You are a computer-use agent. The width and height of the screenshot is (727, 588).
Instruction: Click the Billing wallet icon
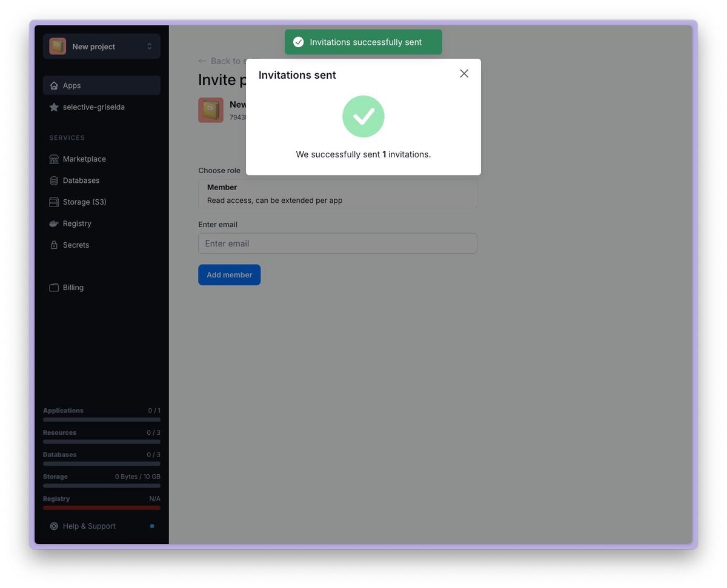tap(54, 288)
